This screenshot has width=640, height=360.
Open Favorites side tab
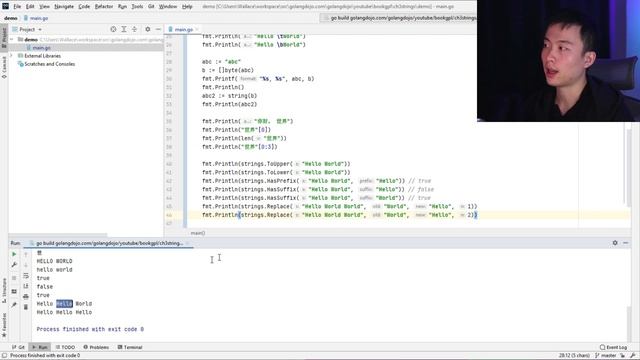click(4, 325)
